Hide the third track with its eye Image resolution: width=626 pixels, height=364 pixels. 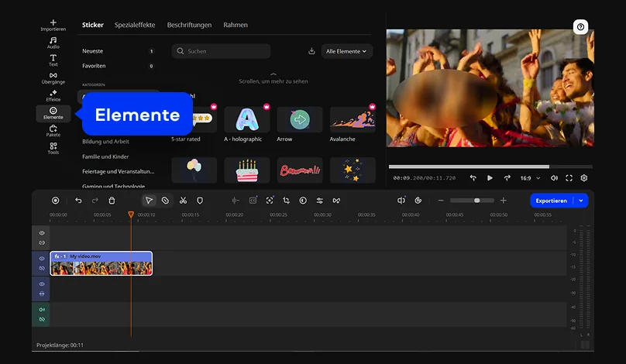tap(42, 284)
